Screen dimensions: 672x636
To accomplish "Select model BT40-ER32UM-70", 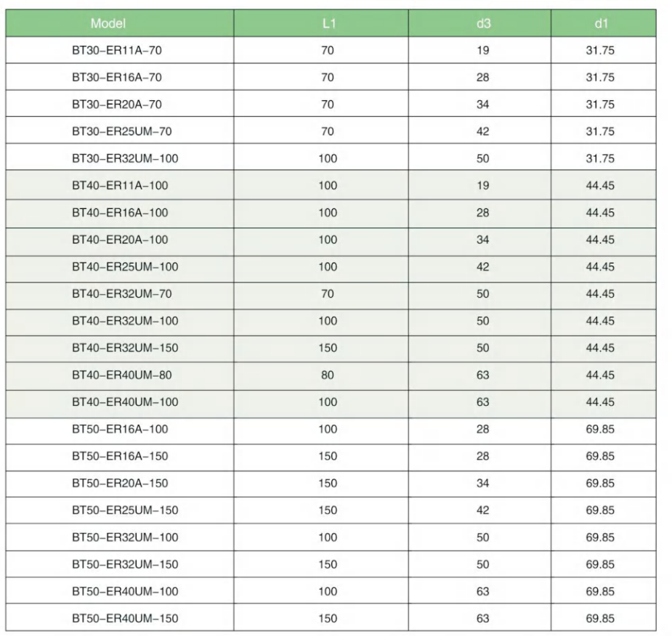I will (x=122, y=294).
